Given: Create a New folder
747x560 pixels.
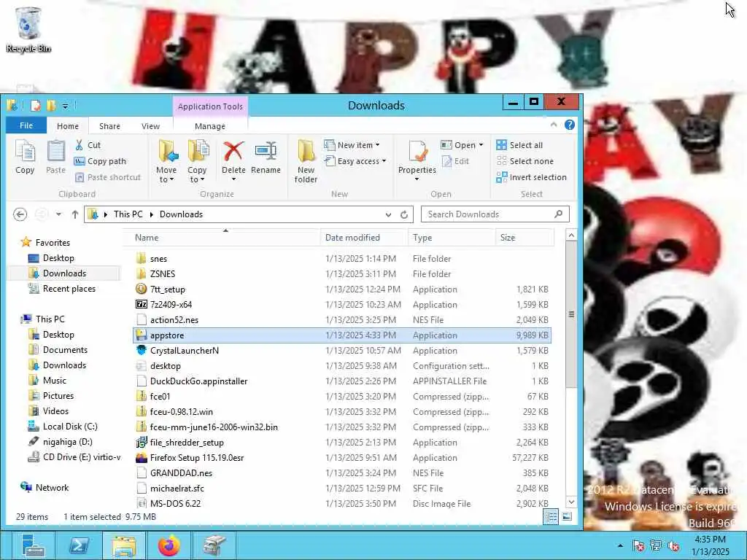Looking at the screenshot, I should [306, 161].
